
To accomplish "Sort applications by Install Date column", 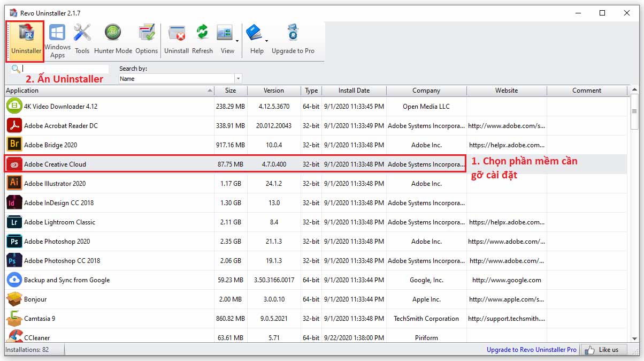I will 354,90.
